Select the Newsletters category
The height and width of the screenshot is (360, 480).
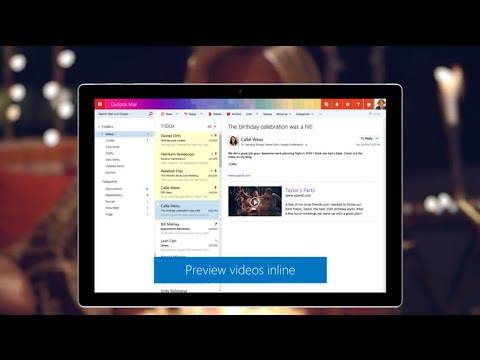coord(114,195)
